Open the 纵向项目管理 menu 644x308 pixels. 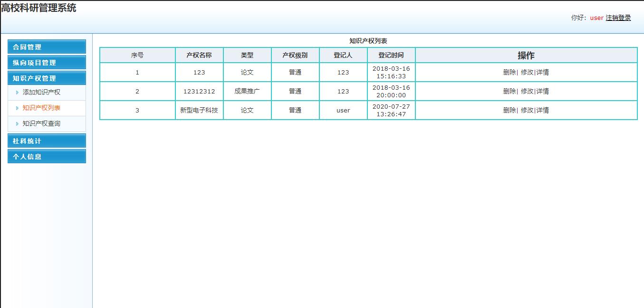tap(46, 62)
